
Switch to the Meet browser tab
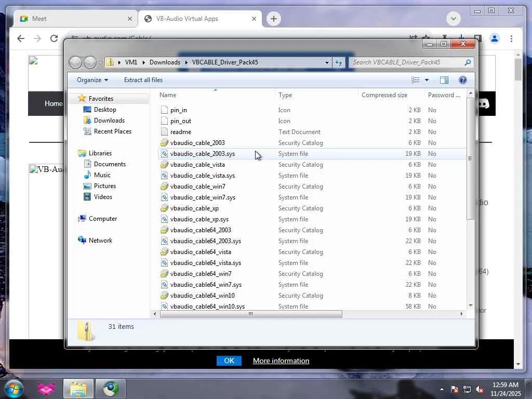point(75,19)
